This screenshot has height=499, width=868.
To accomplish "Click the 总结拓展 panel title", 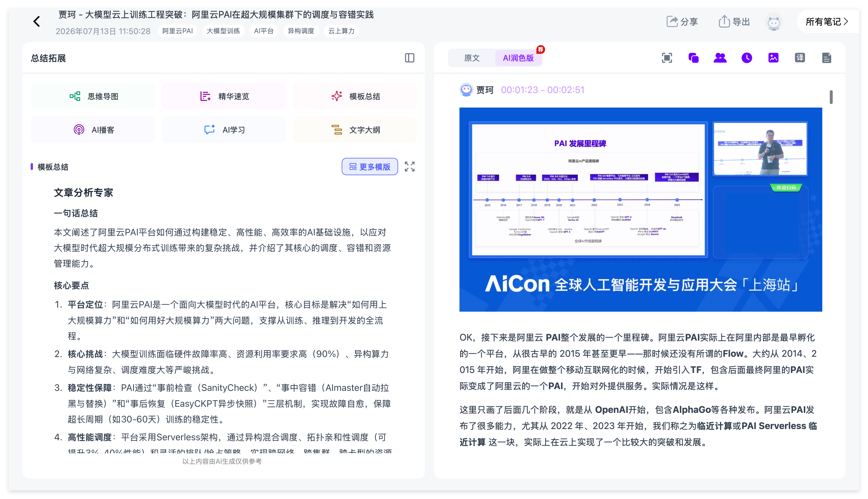I will pyautogui.click(x=48, y=58).
